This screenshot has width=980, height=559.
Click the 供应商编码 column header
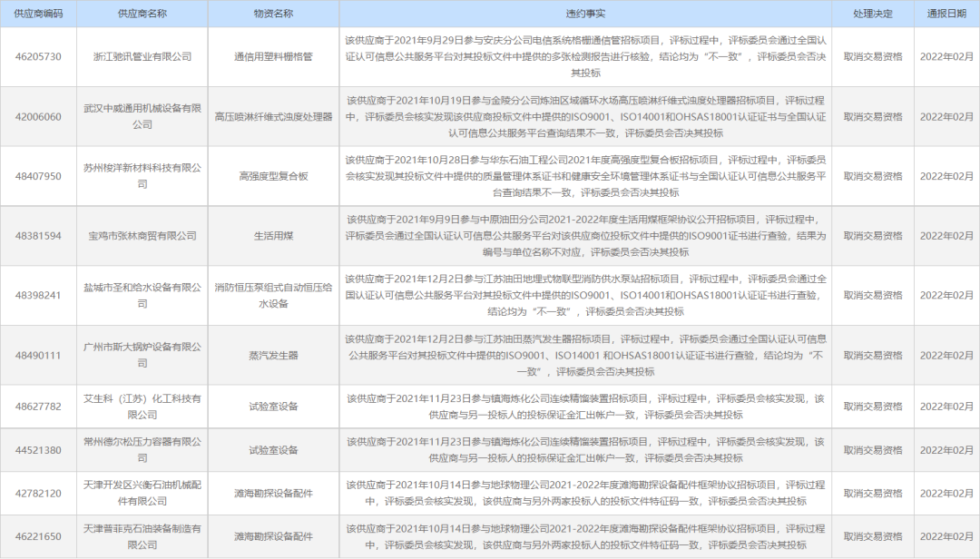click(39, 13)
